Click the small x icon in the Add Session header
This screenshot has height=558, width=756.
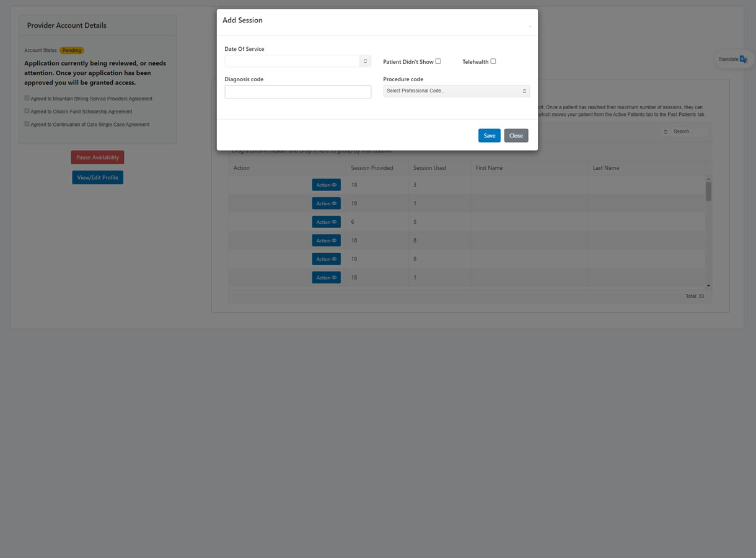[x=530, y=27]
